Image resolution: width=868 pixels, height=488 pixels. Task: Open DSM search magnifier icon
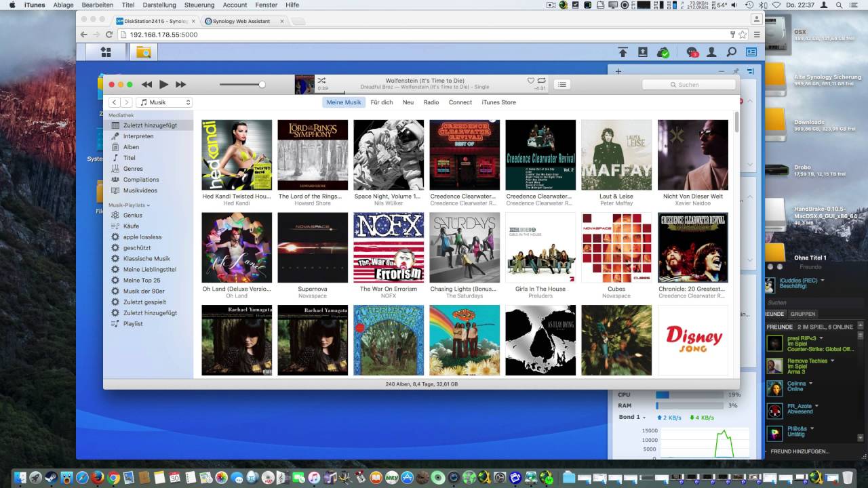tap(732, 52)
